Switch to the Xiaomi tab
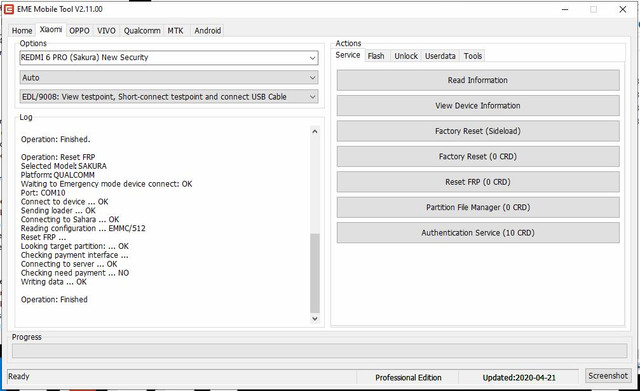 coord(51,29)
